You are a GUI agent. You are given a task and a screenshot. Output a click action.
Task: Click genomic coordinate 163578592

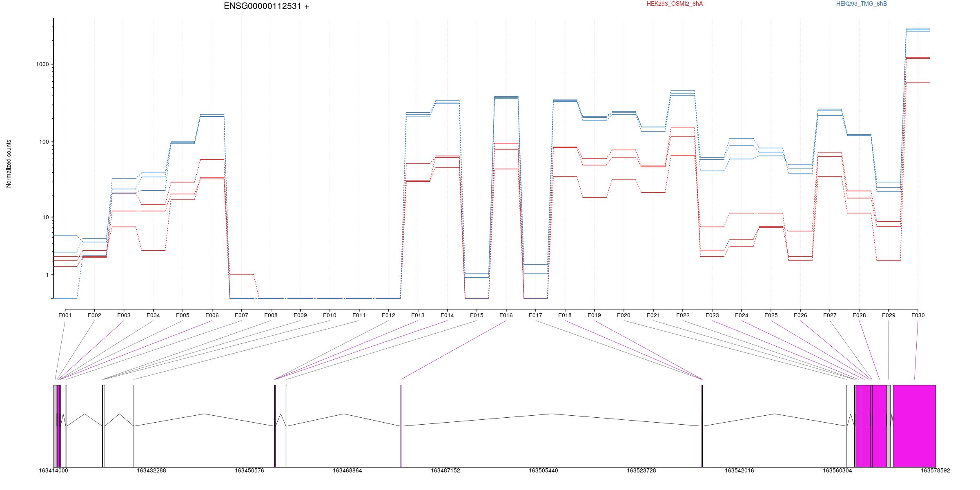[x=935, y=471]
